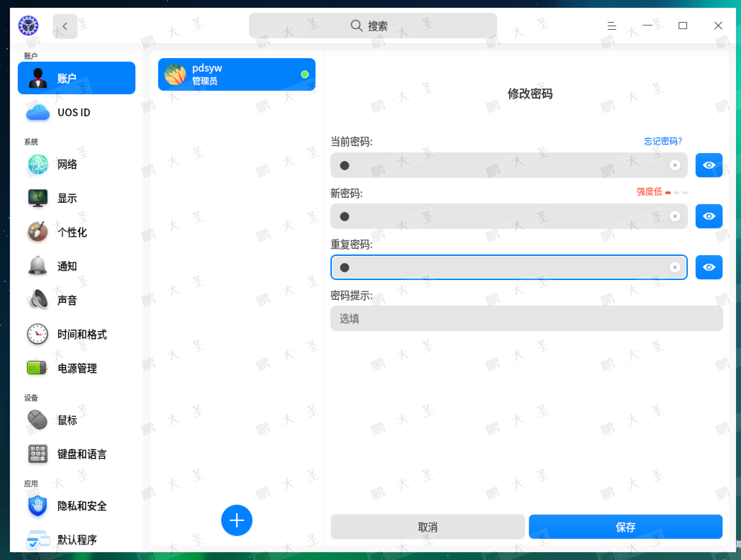741x560 pixels.
Task: Open the Display (显示) monitor icon
Action: click(x=38, y=198)
